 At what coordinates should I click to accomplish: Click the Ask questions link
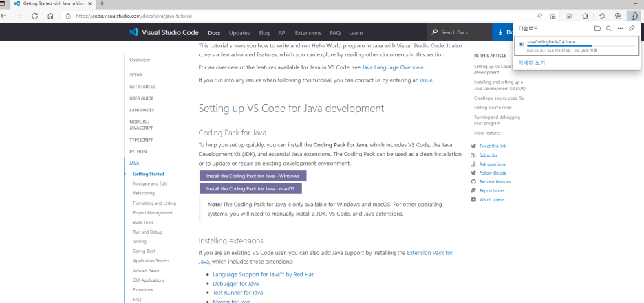coord(493,164)
